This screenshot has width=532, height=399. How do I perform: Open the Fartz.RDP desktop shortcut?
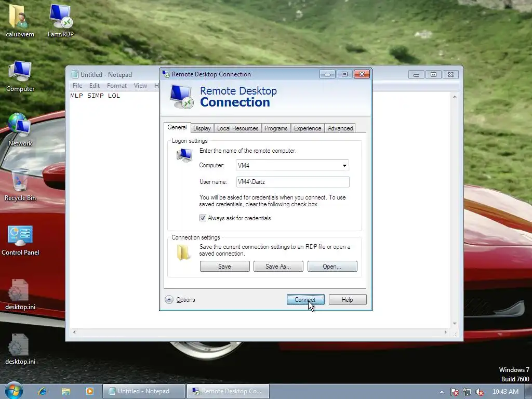click(61, 20)
